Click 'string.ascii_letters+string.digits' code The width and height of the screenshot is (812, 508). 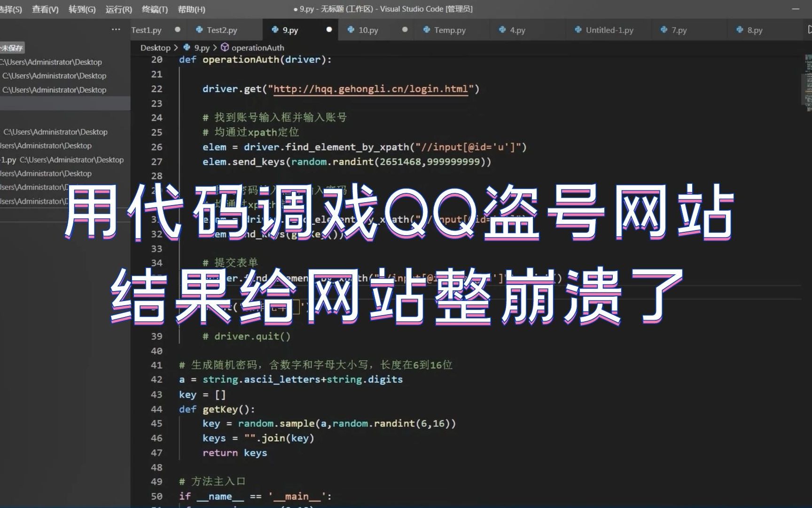click(x=303, y=379)
